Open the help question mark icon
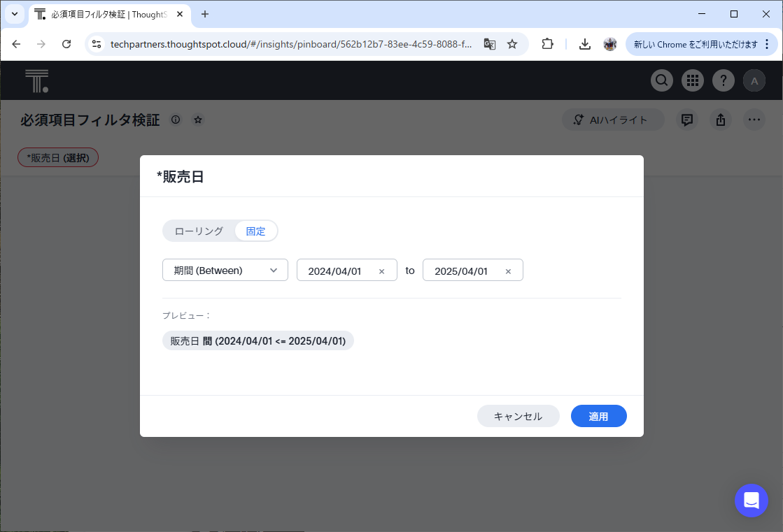The width and height of the screenshot is (783, 532). (724, 81)
